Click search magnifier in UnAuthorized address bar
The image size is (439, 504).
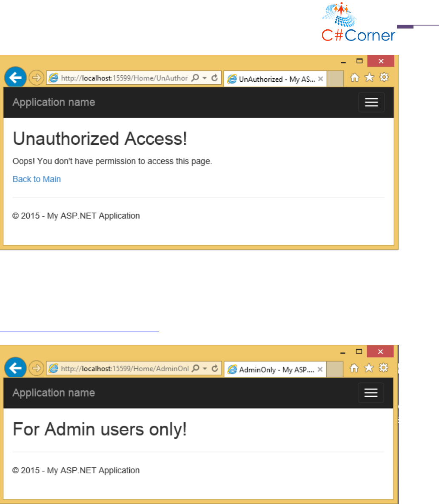195,78
